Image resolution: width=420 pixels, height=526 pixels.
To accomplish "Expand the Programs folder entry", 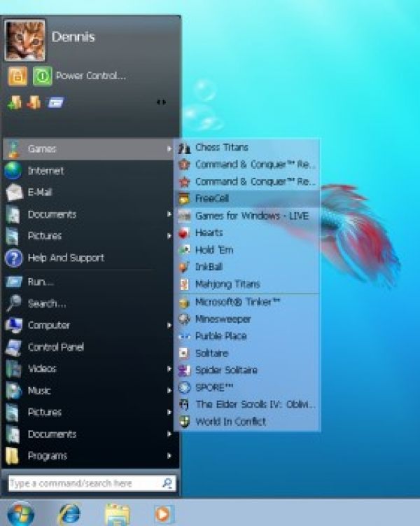I will click(88, 456).
